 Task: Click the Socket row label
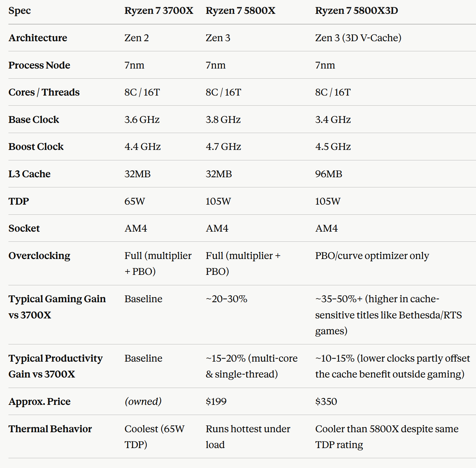[x=24, y=228]
